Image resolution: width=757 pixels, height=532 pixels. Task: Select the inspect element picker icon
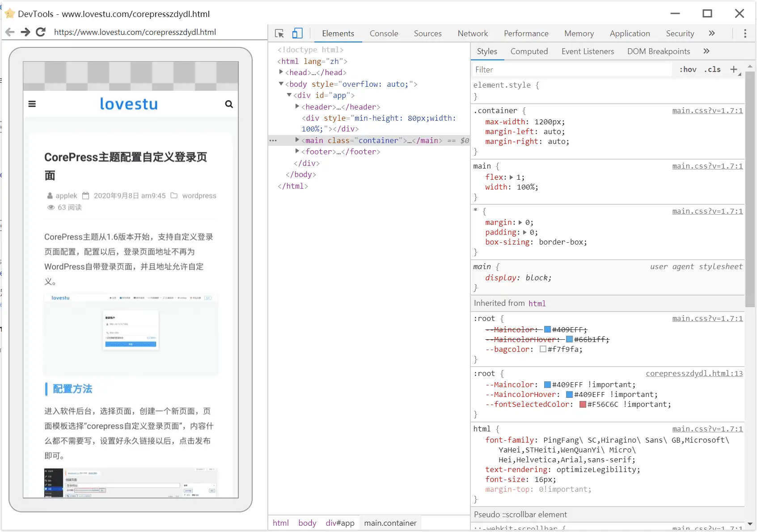click(279, 34)
